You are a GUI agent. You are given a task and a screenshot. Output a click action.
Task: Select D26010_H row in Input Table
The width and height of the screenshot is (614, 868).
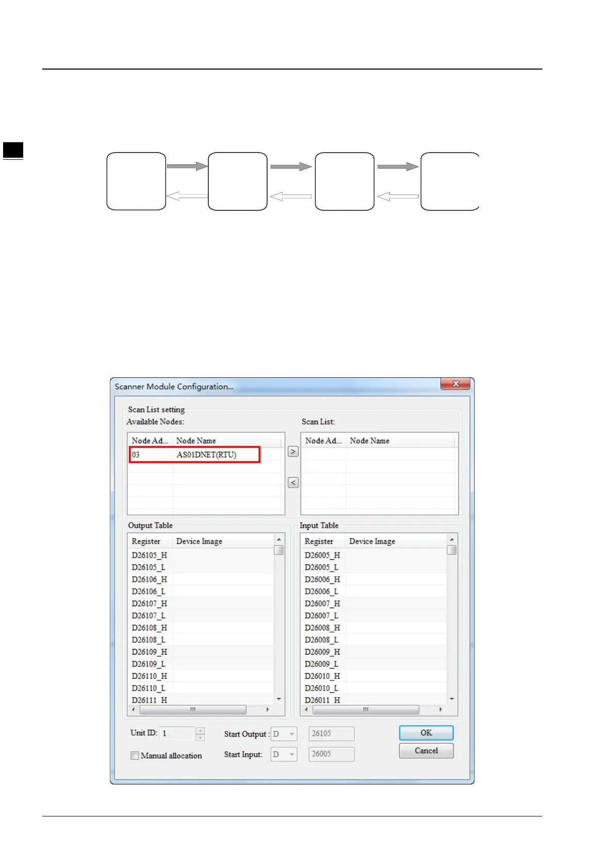click(374, 676)
